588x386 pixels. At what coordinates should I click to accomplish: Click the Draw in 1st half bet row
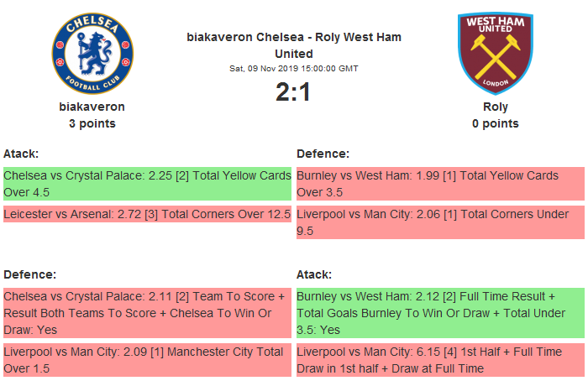tap(440, 360)
